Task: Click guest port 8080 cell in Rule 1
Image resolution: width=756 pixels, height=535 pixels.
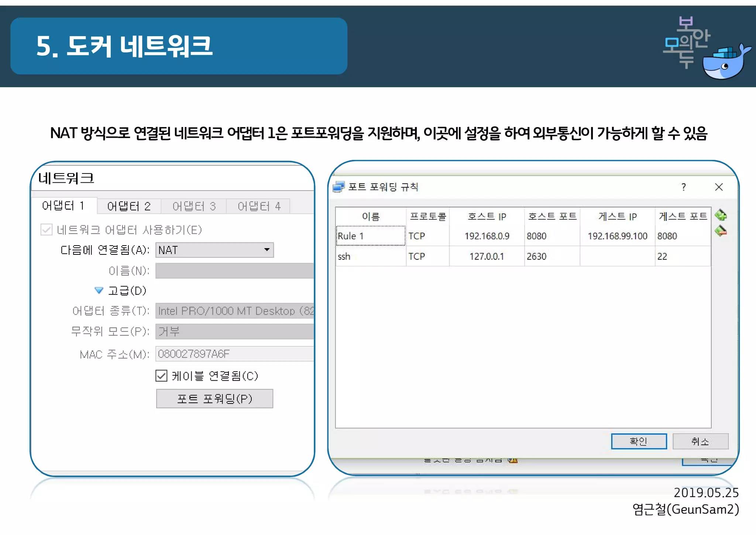Action: click(x=683, y=236)
